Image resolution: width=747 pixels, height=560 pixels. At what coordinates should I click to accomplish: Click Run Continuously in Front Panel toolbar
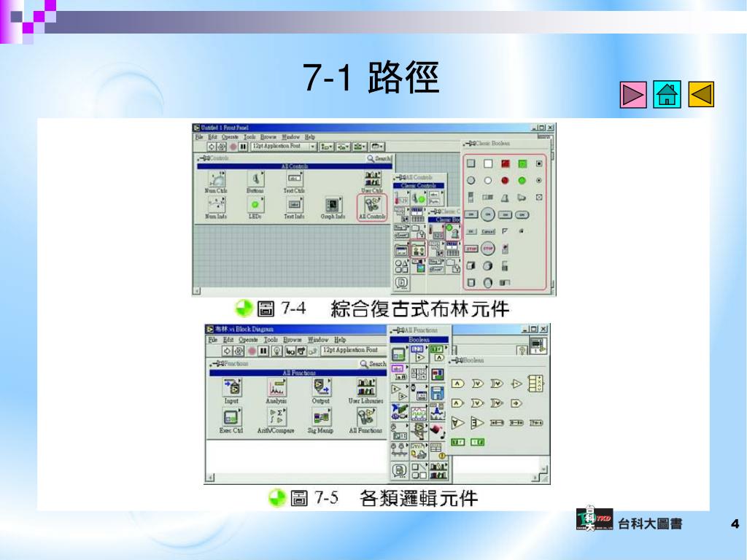(x=222, y=147)
